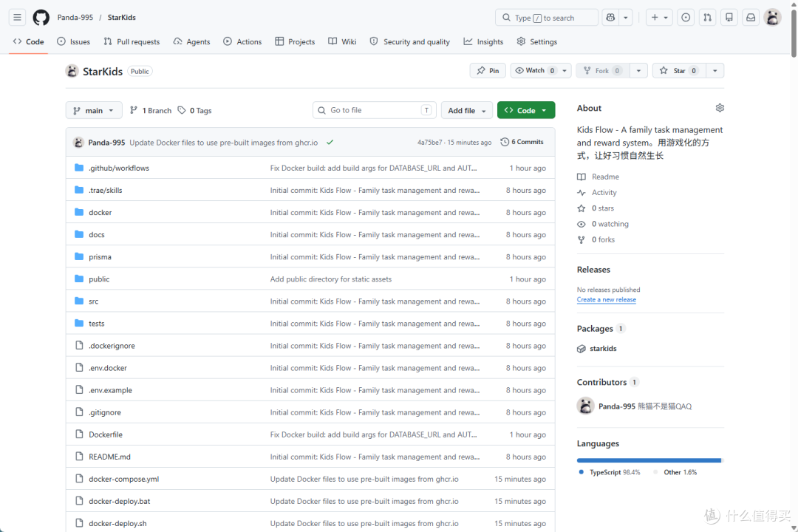Switch to the Pull requests tab
The width and height of the screenshot is (798, 532).
point(132,41)
